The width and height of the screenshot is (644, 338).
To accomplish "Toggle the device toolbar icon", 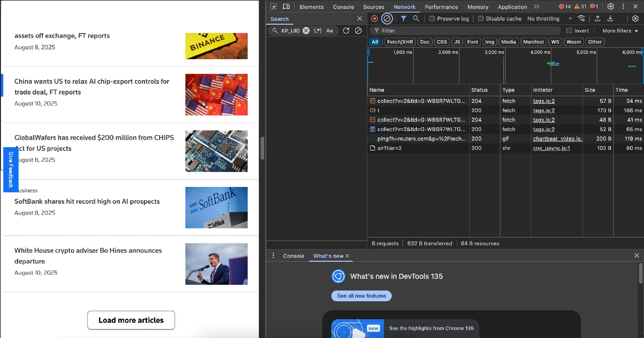I will pos(286,7).
